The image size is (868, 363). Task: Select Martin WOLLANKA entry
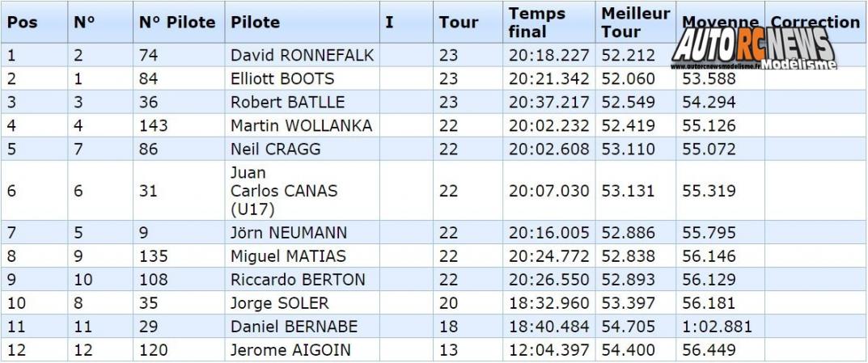click(301, 125)
